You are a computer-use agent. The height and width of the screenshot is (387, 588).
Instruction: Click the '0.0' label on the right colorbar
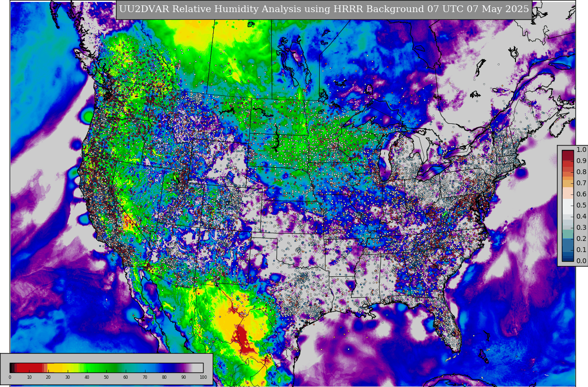click(x=581, y=261)
